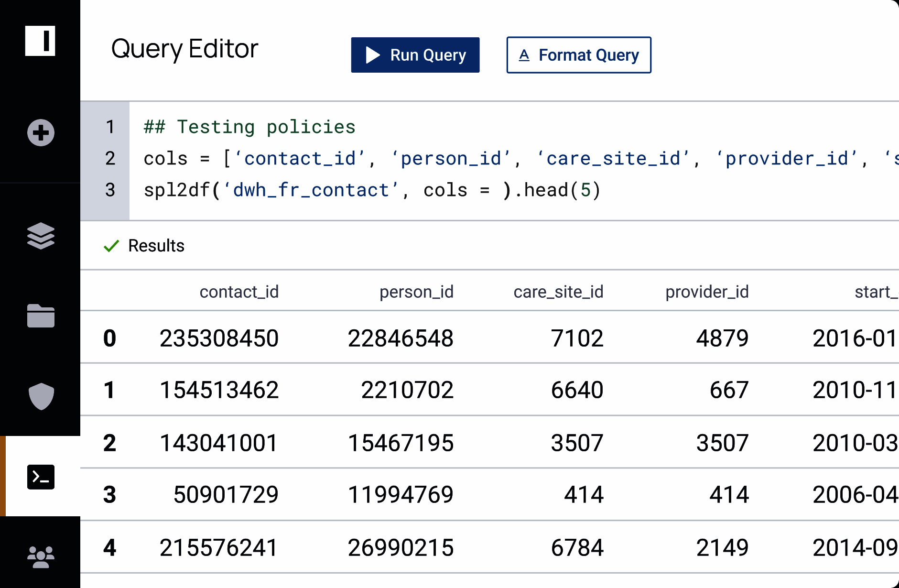Click the app logo in the sidebar
The height and width of the screenshot is (588, 899).
(x=40, y=41)
